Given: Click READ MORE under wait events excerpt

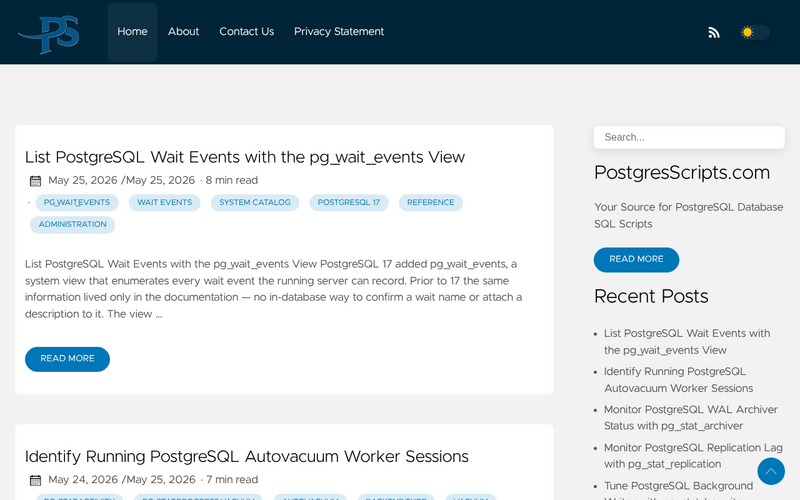Looking at the screenshot, I should click(x=67, y=359).
